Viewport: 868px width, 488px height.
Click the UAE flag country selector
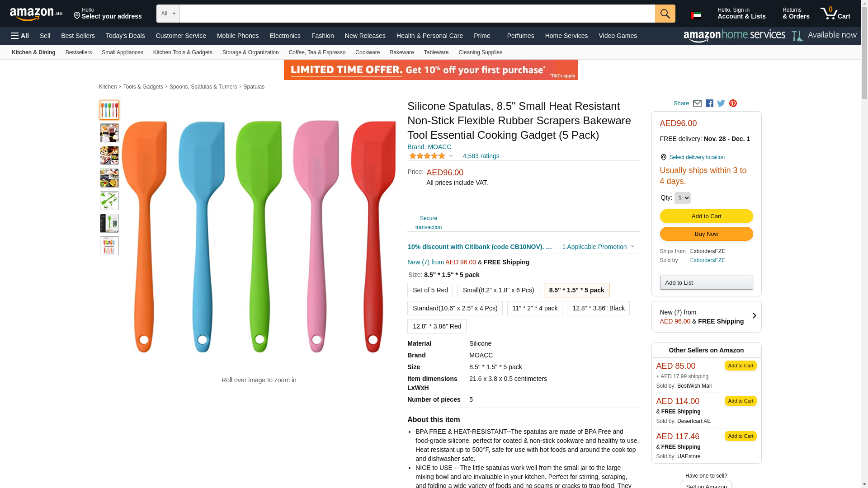696,15
